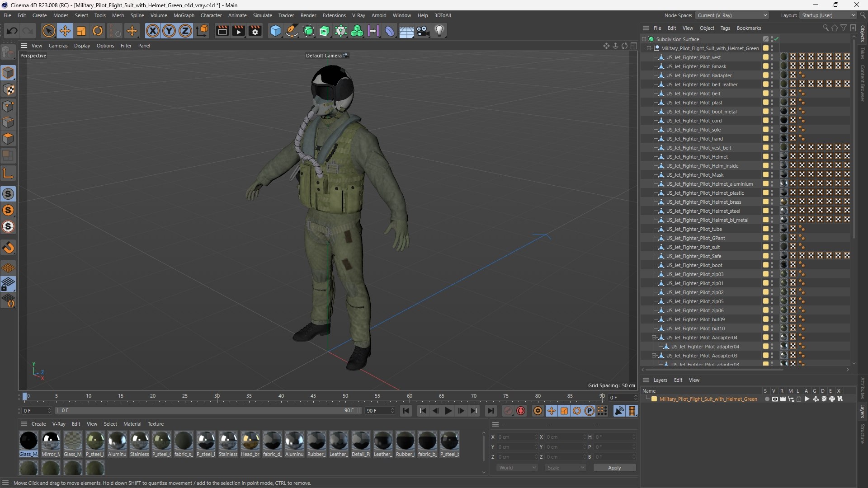The image size is (868, 488).
Task: Open the MoGraph menu
Action: coord(184,15)
